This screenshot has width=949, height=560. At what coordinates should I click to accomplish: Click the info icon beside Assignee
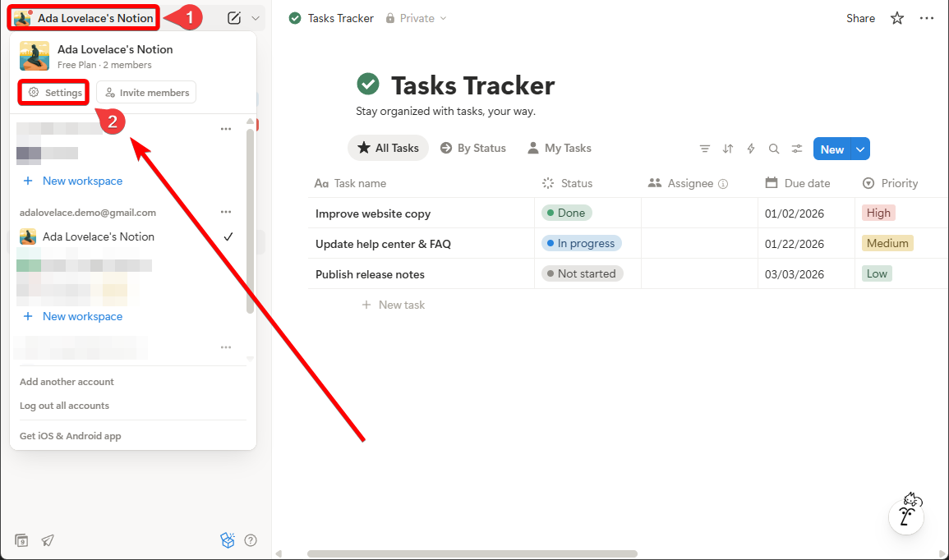pos(723,184)
